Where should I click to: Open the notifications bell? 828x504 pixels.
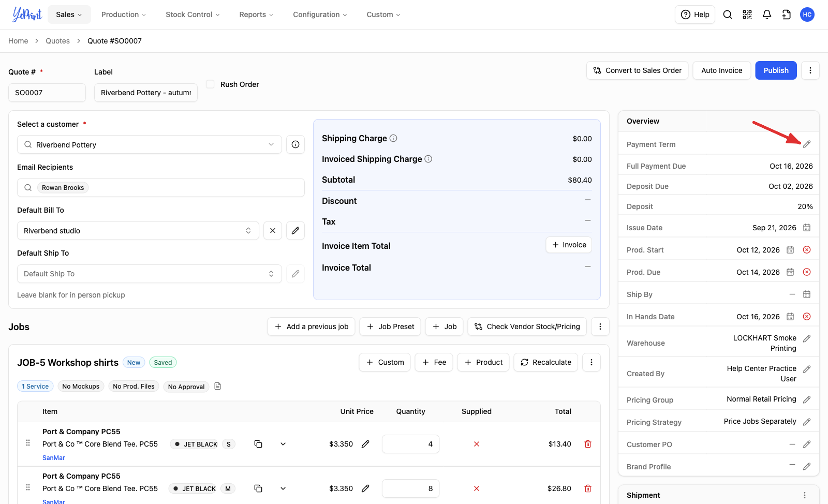[767, 14]
